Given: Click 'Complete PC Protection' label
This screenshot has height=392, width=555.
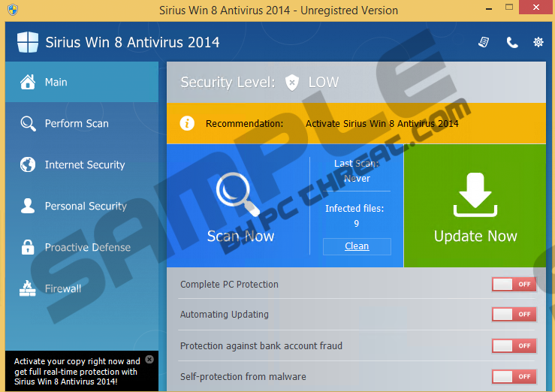Looking at the screenshot, I should coord(229,285).
